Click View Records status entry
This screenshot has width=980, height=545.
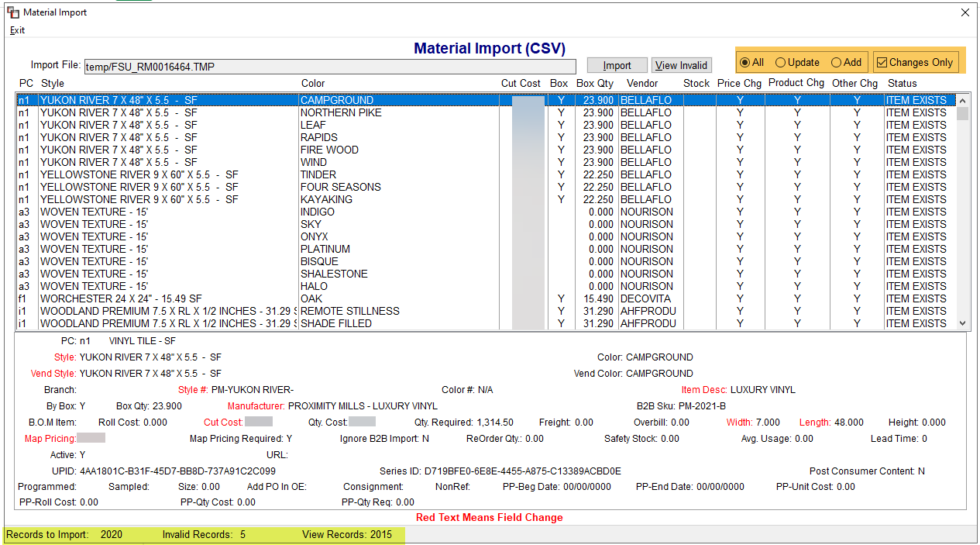(347, 534)
